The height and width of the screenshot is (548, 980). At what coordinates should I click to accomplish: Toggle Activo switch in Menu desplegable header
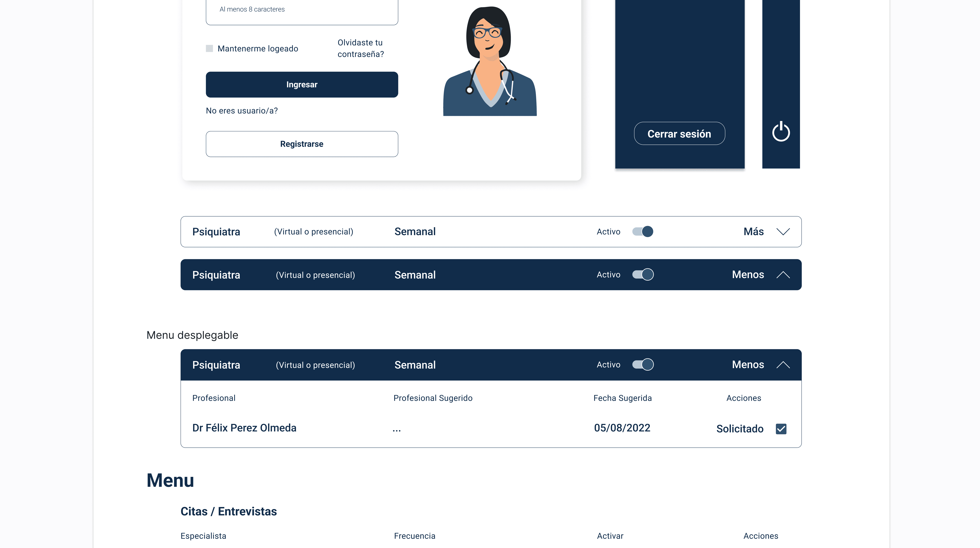643,365
